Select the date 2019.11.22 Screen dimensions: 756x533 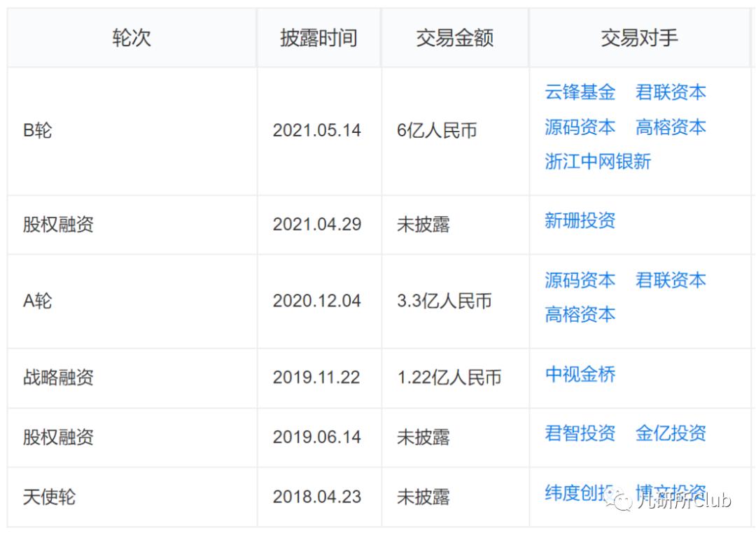point(316,377)
